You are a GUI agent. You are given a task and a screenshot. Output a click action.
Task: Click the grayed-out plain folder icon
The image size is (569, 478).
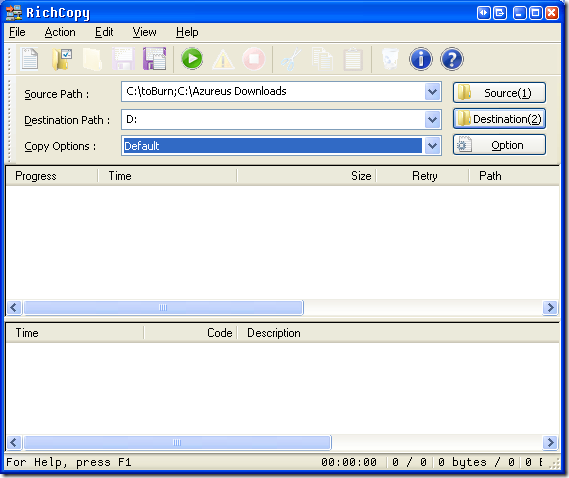[x=92, y=59]
